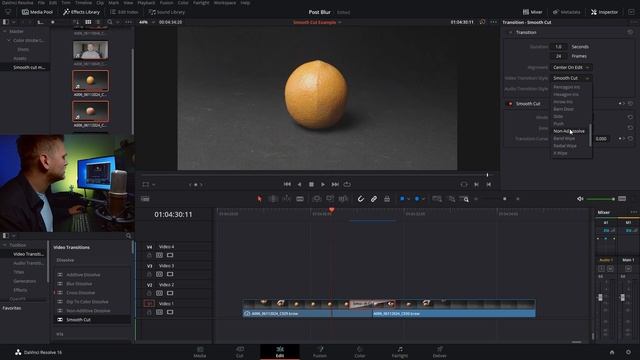Jump to first frame in viewer
This screenshot has height=360, width=640.
tap(287, 184)
